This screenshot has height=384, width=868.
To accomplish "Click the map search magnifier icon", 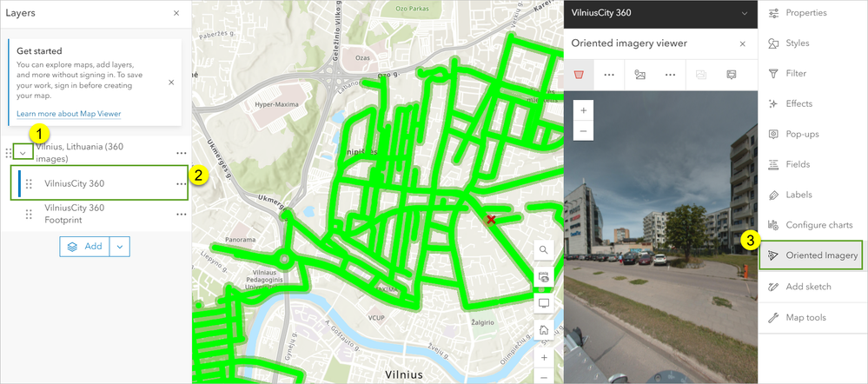I will pos(544,250).
